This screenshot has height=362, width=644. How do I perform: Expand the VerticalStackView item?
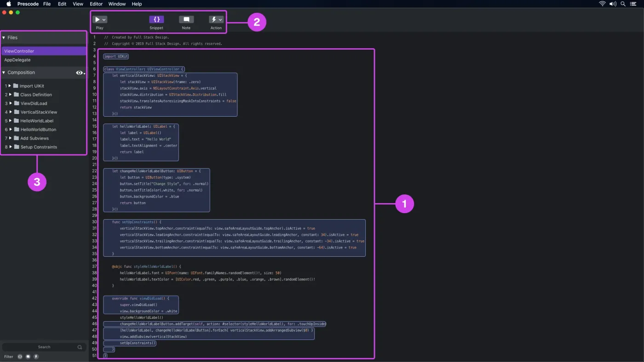pos(10,112)
